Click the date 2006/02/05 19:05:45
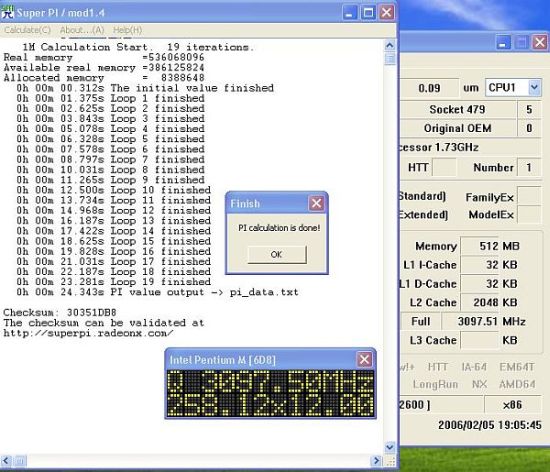Screen dimensions: 550x472 [490, 425]
